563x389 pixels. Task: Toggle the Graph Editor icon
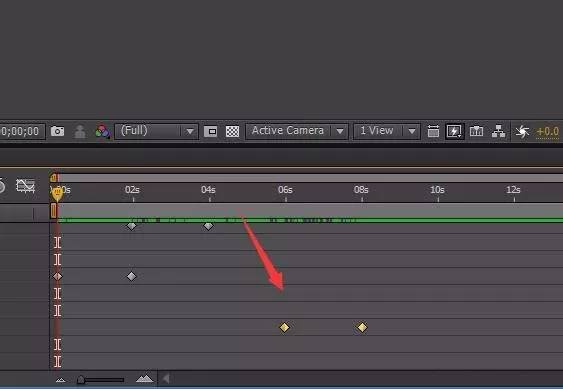(x=25, y=186)
